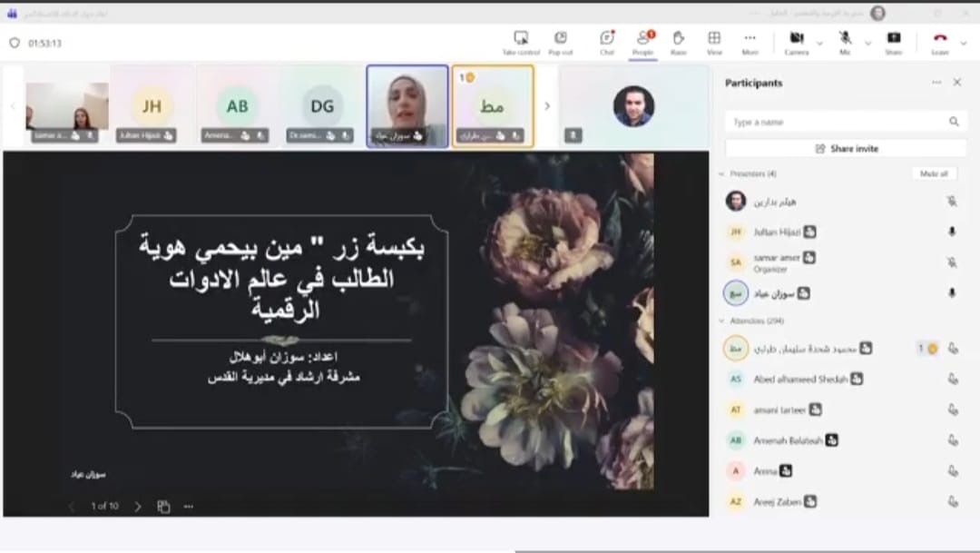Click the red Leave call icon

(940, 38)
